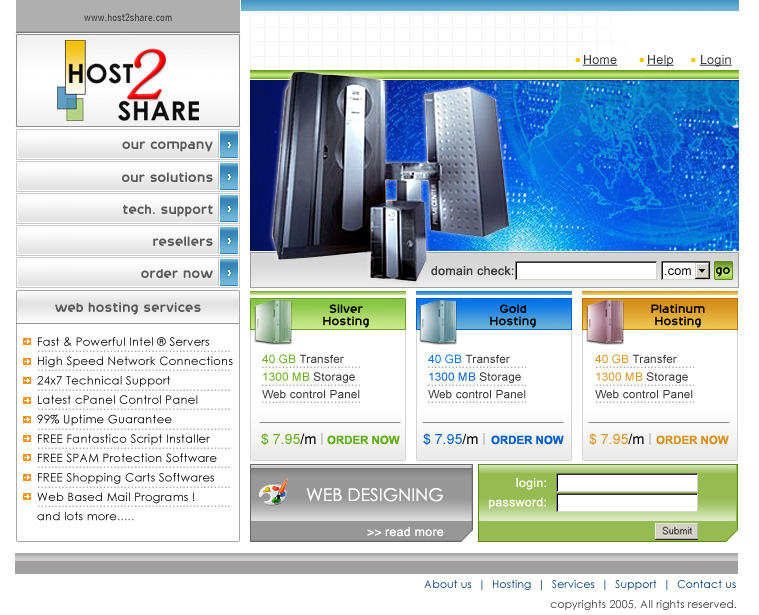
Task: Click the Host2Share logo
Action: pos(128,82)
